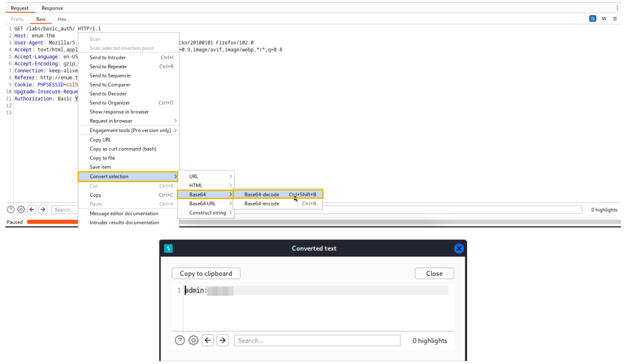Toggle non-printable characters \n button
The height and width of the screenshot is (364, 625).
pyautogui.click(x=604, y=19)
